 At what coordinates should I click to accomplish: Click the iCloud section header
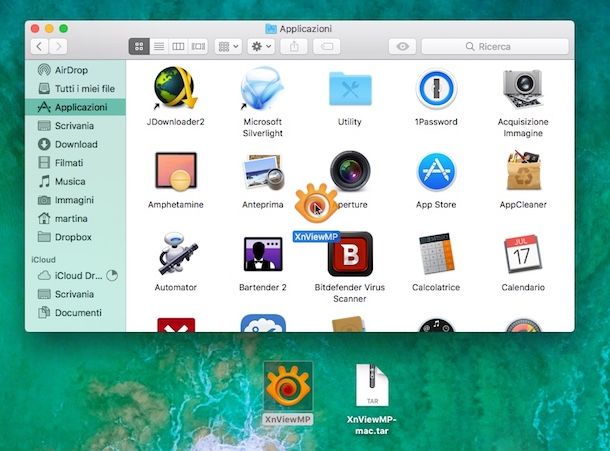pyautogui.click(x=44, y=260)
